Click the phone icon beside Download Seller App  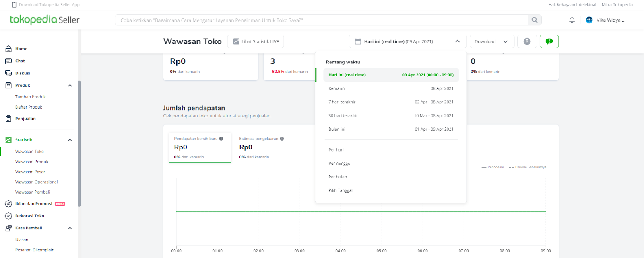tap(14, 5)
